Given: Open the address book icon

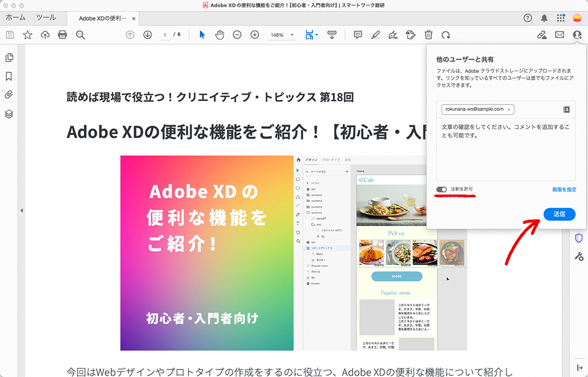Looking at the screenshot, I should click(567, 110).
